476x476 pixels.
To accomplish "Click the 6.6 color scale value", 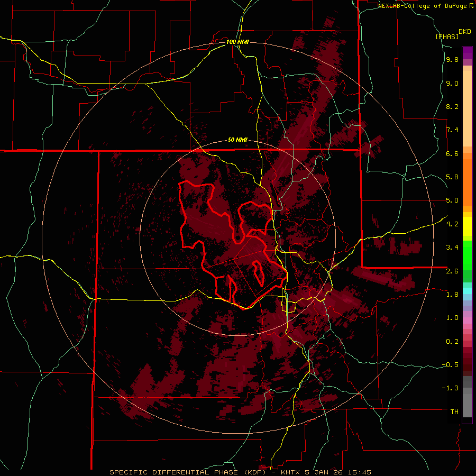I will [x=452, y=153].
